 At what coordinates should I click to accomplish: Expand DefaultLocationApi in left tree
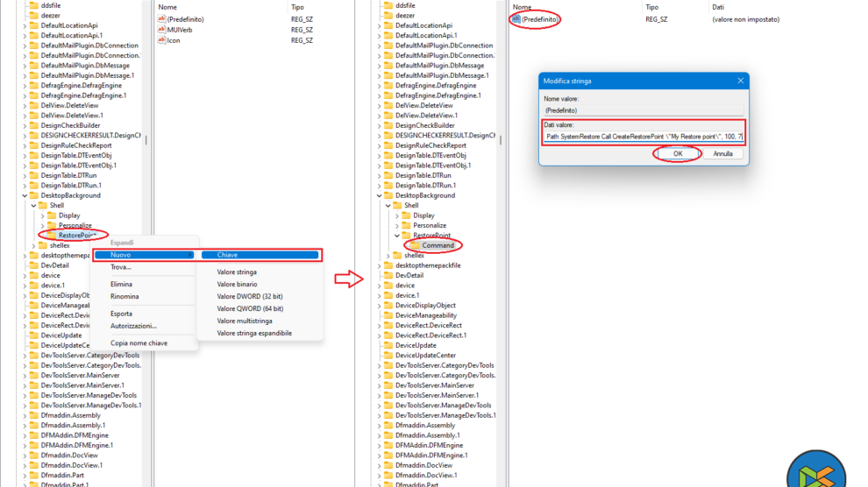click(x=25, y=25)
